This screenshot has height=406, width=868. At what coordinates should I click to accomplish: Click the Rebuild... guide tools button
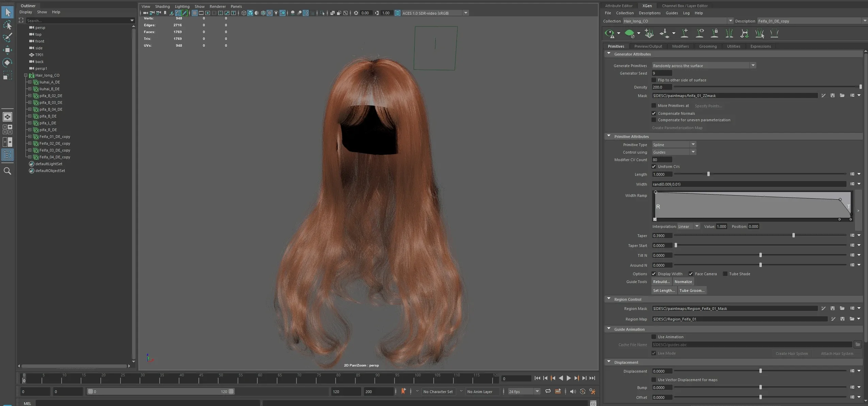point(661,282)
